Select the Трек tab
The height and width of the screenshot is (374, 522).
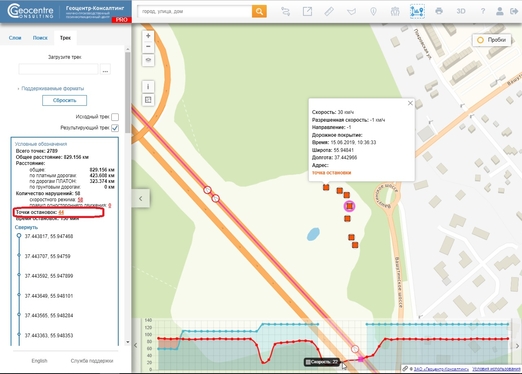pos(65,38)
